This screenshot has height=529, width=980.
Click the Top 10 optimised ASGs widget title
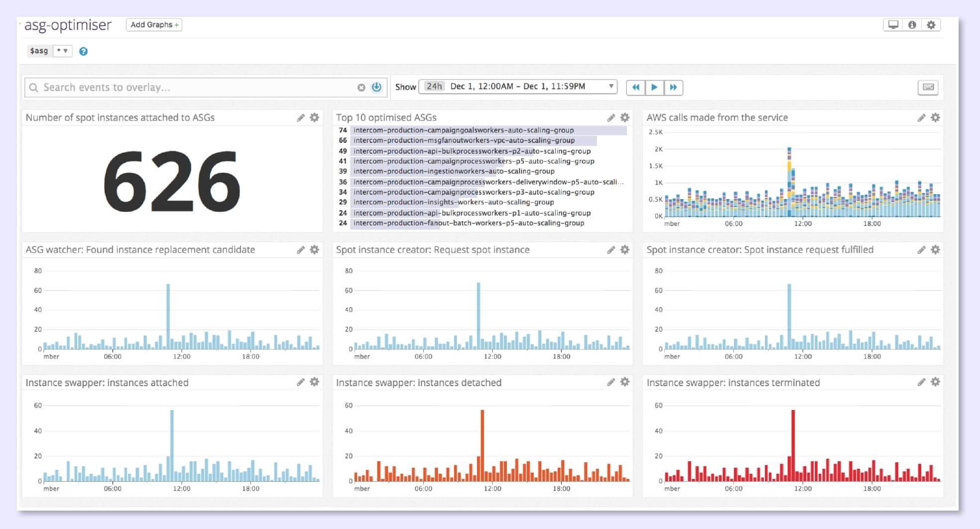[386, 118]
